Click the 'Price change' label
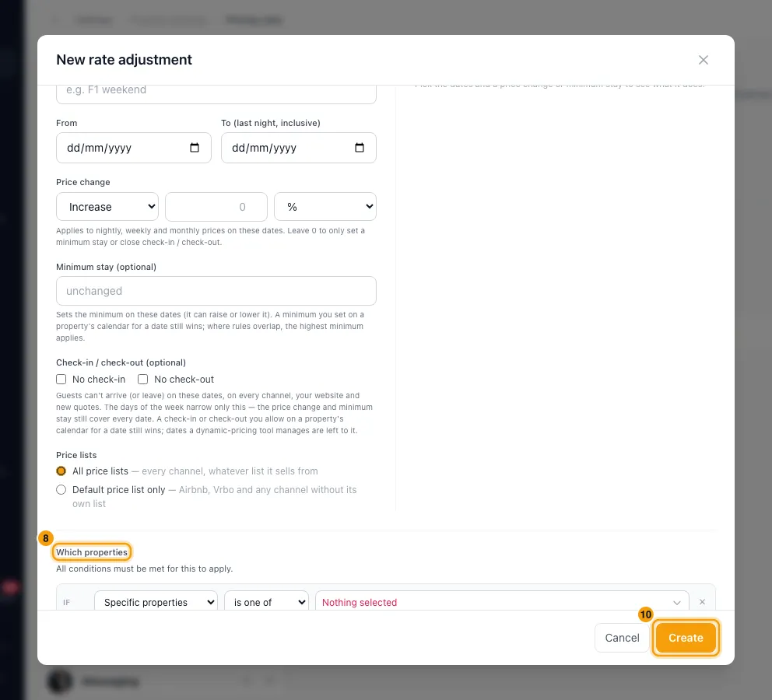This screenshot has height=700, width=772. pyautogui.click(x=83, y=182)
